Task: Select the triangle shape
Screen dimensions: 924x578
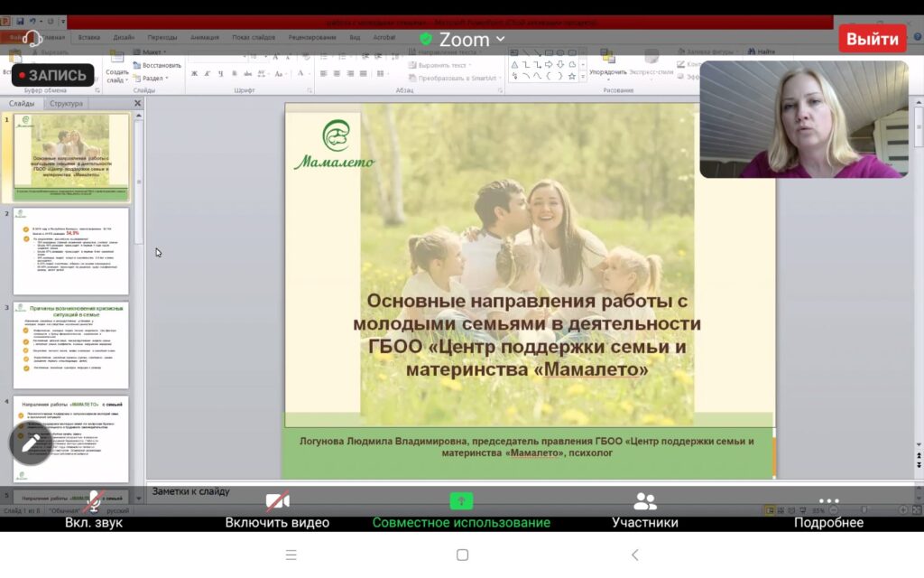Action: tap(514, 64)
